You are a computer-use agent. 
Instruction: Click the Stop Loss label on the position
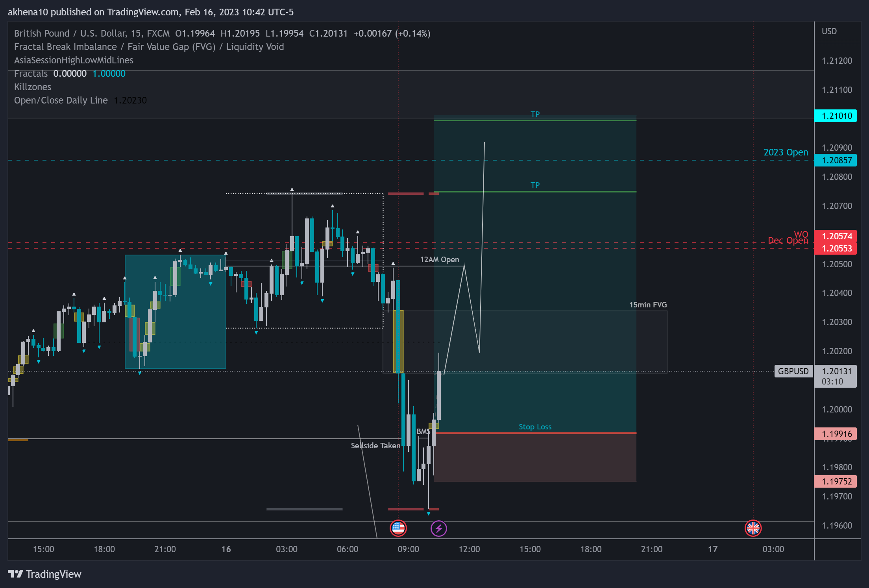tap(535, 427)
